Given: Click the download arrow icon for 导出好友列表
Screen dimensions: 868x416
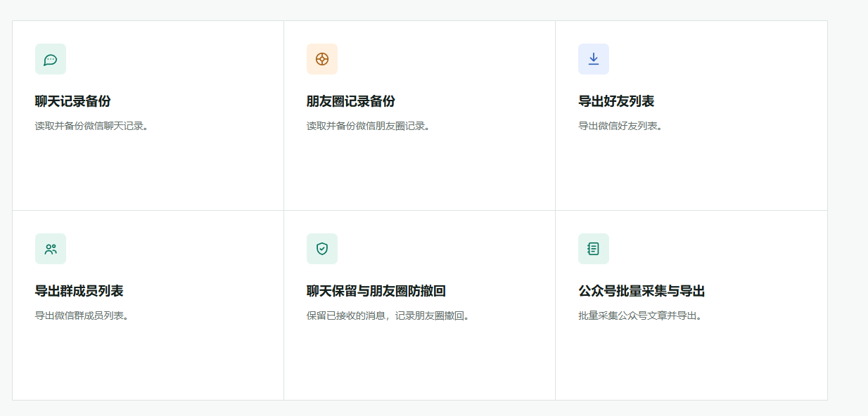Looking at the screenshot, I should (594, 59).
